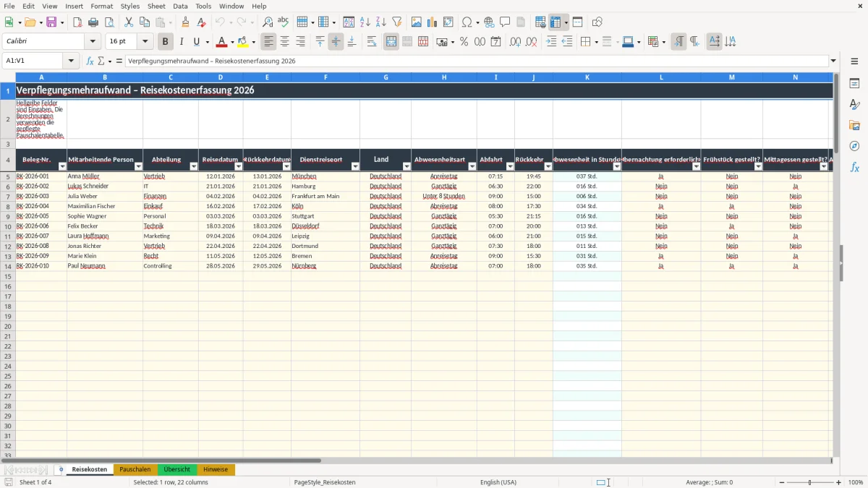Click the formula input field
Viewport: 868px width, 488px height.
click(x=477, y=61)
